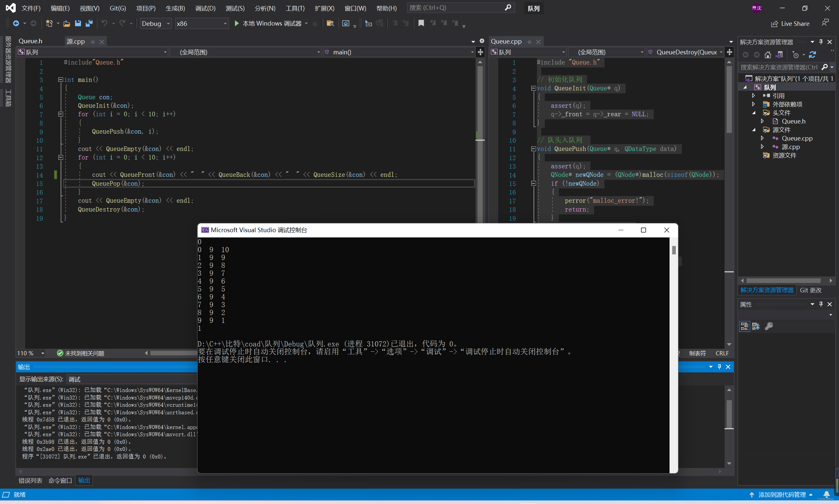Open the notifications bell in status bar
Image resolution: width=839 pixels, height=504 pixels.
click(827, 495)
